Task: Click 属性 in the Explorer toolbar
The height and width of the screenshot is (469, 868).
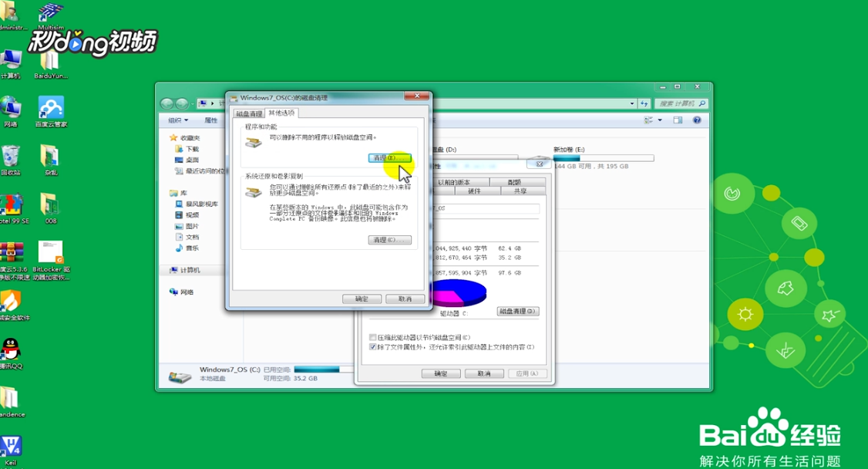Action: pyautogui.click(x=211, y=120)
